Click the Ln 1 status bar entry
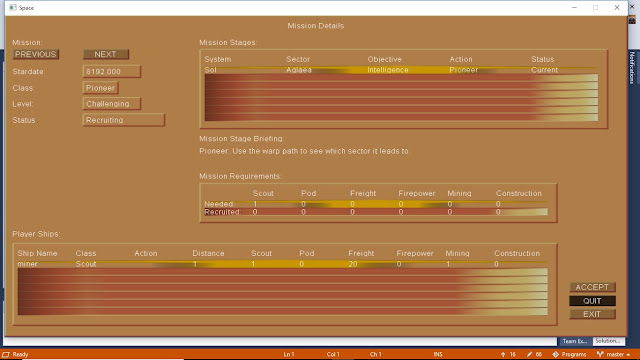Image resolution: width=640 pixels, height=360 pixels. 289,354
